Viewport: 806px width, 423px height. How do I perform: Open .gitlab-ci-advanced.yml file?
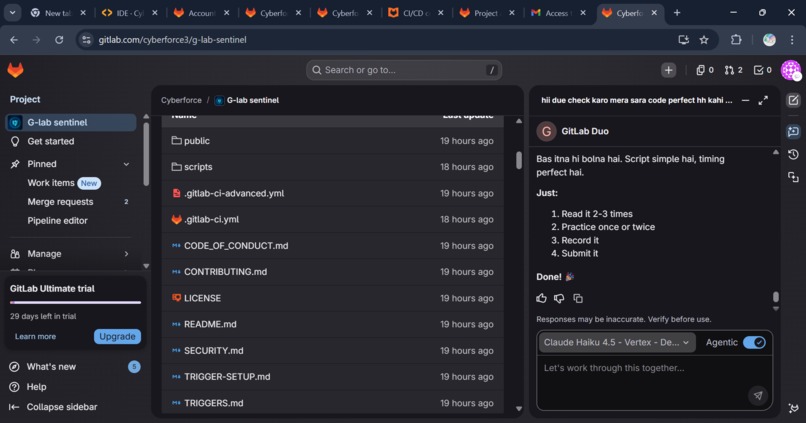point(234,193)
